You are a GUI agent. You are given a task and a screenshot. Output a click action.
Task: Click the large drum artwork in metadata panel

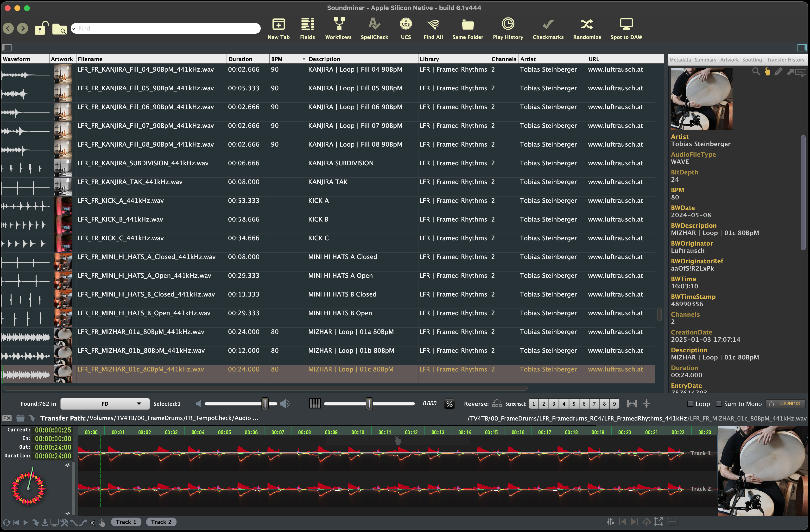pos(702,99)
